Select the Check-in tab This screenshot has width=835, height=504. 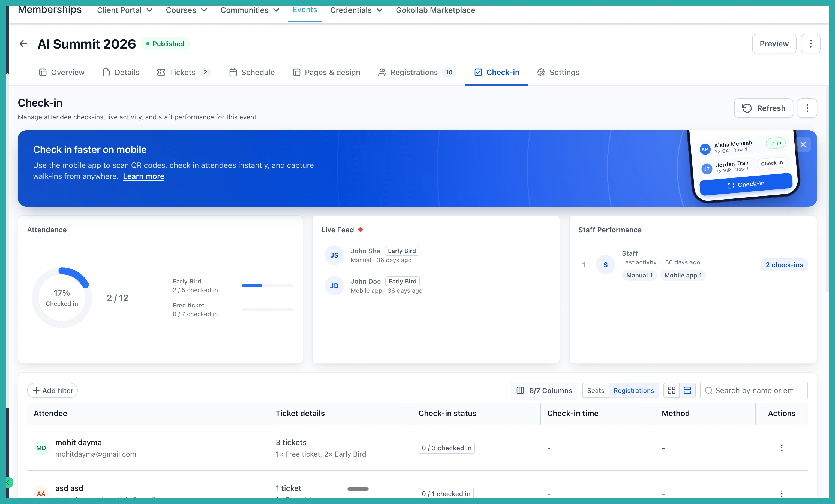497,72
